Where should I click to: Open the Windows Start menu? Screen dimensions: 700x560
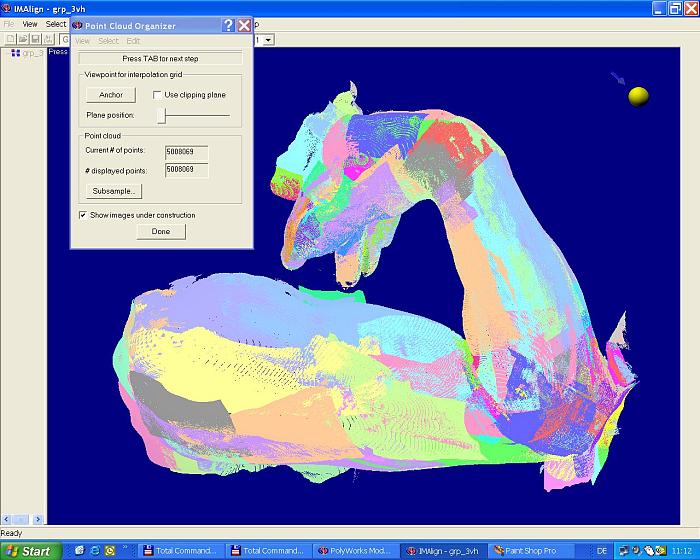(x=30, y=551)
